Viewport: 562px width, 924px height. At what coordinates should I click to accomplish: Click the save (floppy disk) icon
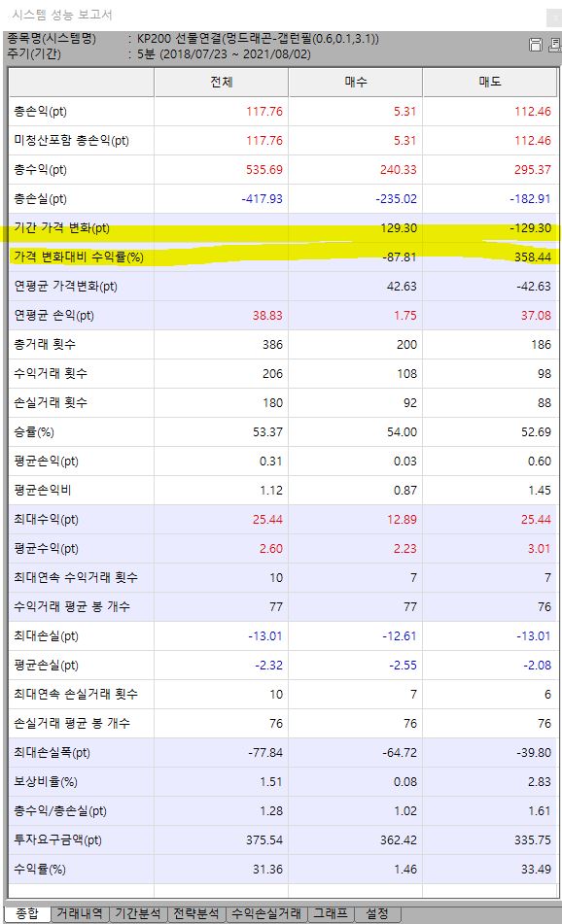tap(536, 45)
